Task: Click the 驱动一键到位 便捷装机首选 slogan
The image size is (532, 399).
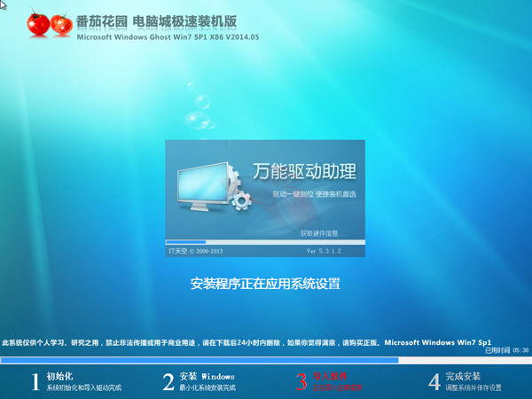Action: coord(314,194)
